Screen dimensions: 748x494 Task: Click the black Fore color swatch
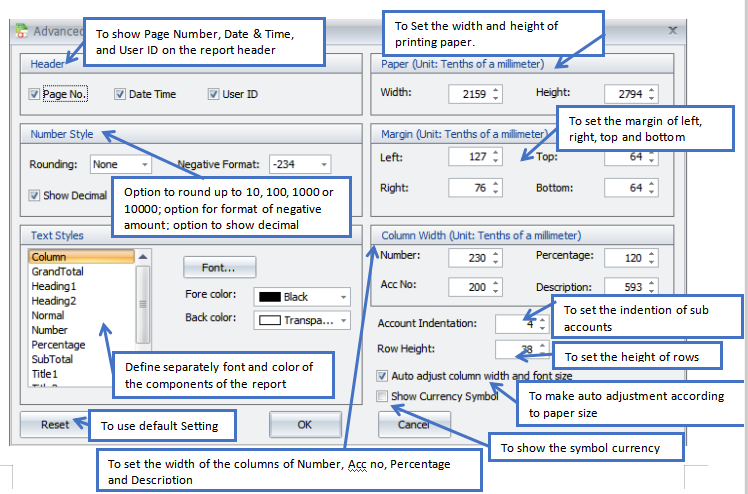(270, 297)
